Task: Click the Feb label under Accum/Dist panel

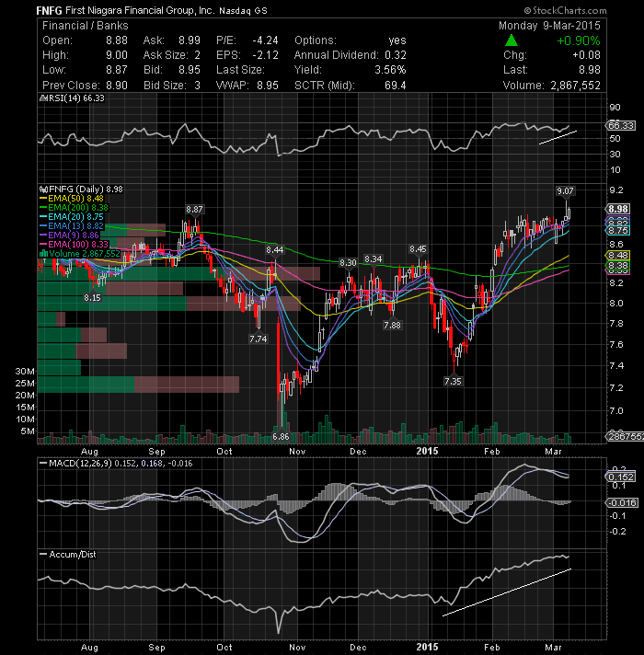Action: (491, 647)
